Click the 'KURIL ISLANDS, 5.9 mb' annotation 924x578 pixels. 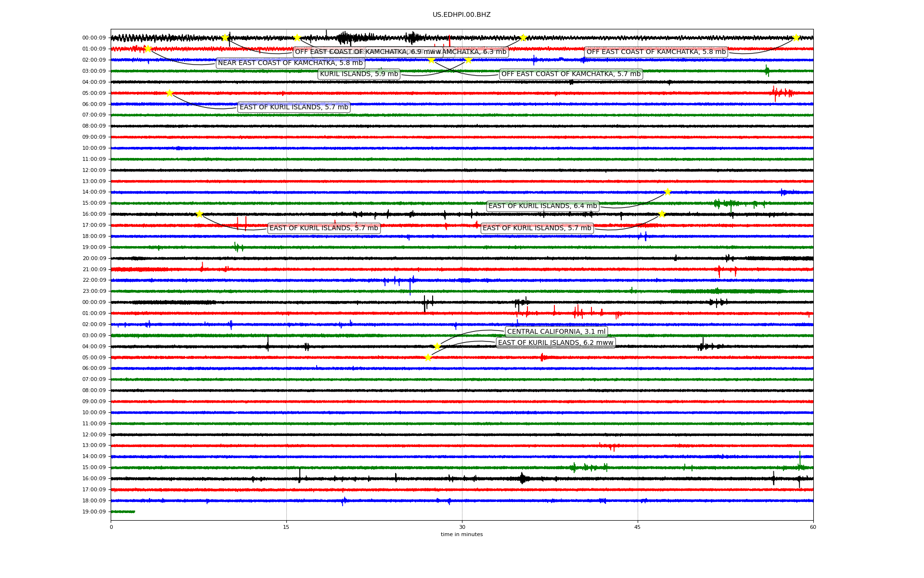coord(359,74)
